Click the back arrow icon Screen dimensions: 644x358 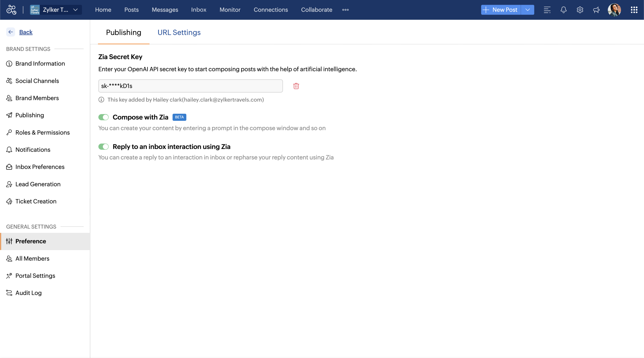[11, 32]
